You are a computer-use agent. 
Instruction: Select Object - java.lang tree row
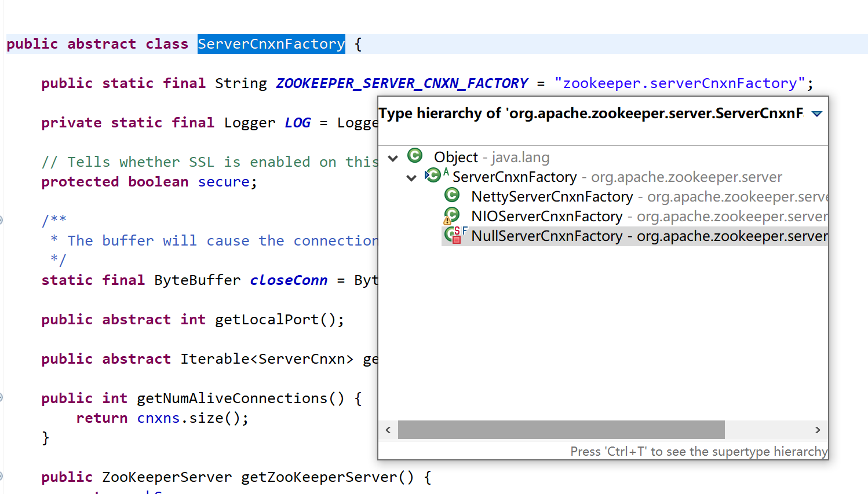point(491,157)
